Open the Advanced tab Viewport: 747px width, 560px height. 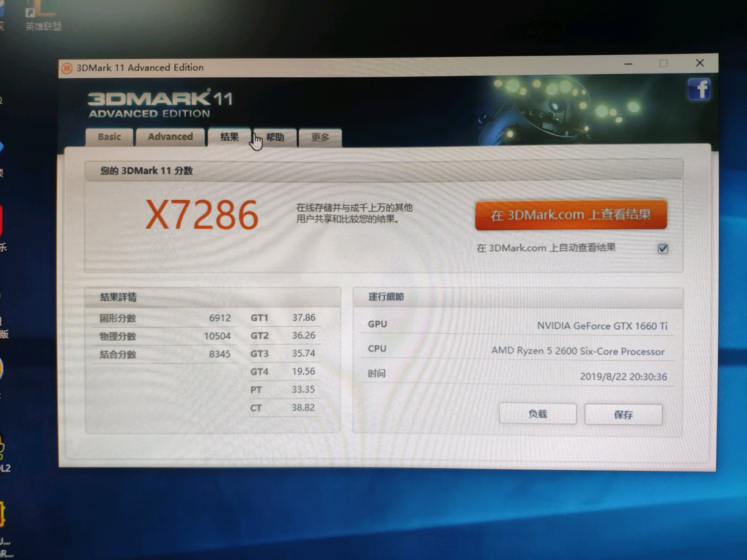(170, 137)
